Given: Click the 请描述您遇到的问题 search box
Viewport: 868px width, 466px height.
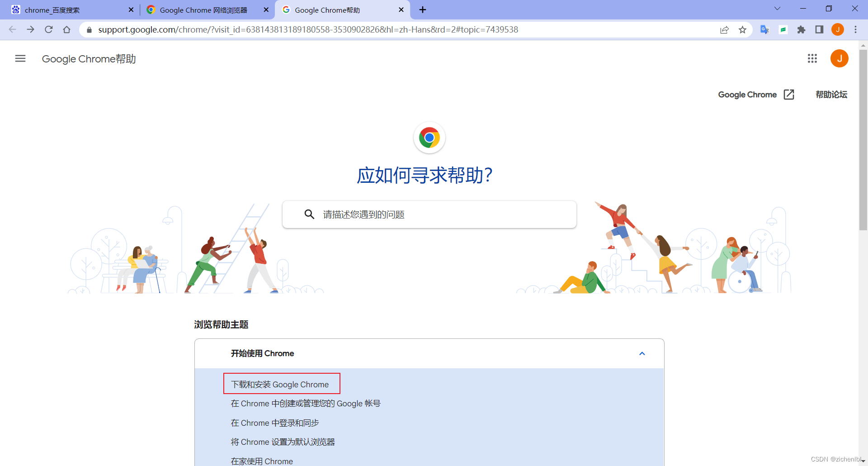Looking at the screenshot, I should (429, 214).
